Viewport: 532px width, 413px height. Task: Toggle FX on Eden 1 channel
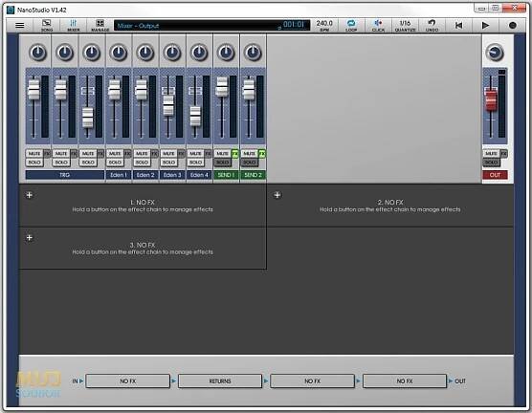click(127, 154)
